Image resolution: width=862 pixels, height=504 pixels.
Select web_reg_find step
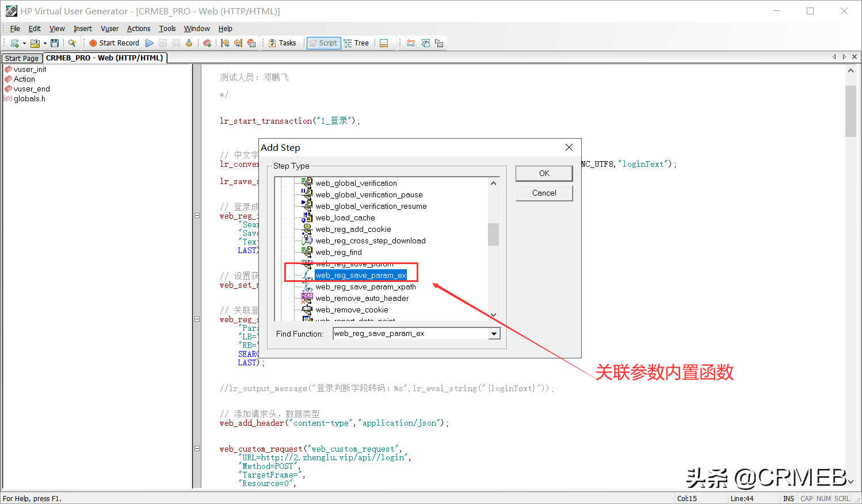(x=338, y=252)
